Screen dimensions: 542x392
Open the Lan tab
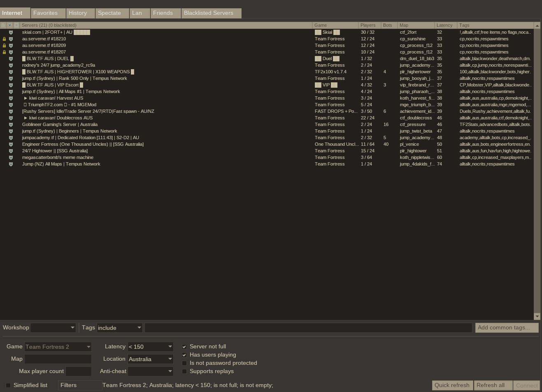tap(140, 13)
